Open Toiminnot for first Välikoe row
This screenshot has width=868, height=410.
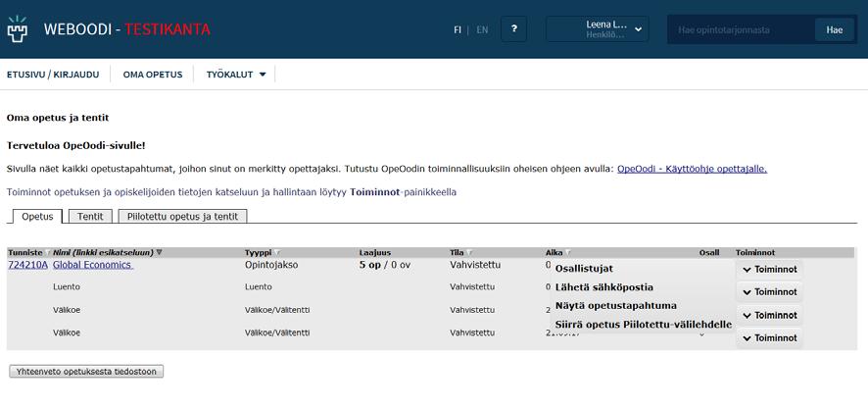point(769,315)
